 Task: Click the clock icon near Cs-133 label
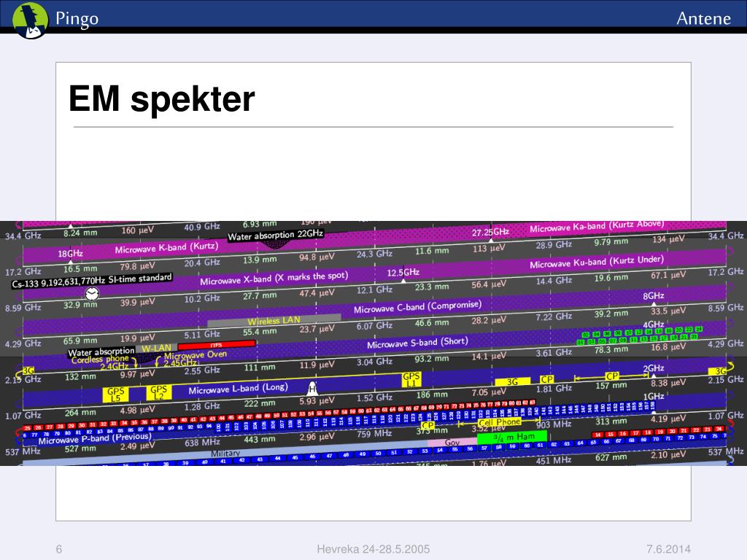click(x=92, y=294)
